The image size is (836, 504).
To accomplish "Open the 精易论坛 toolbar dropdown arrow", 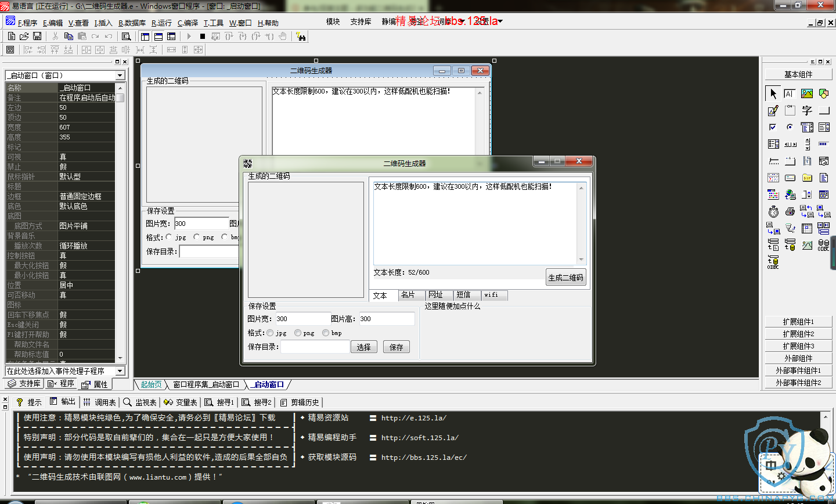I will (x=500, y=21).
